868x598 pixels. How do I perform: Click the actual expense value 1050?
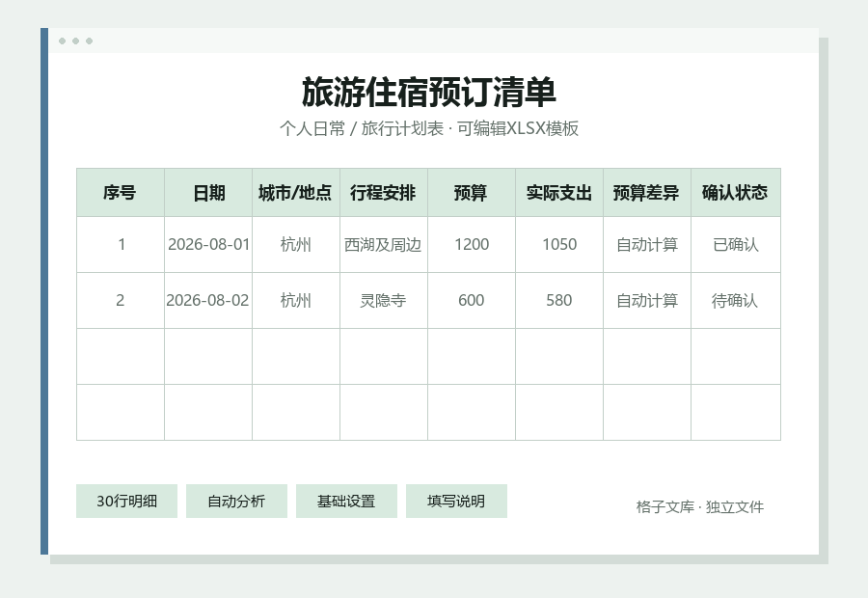pos(559,244)
